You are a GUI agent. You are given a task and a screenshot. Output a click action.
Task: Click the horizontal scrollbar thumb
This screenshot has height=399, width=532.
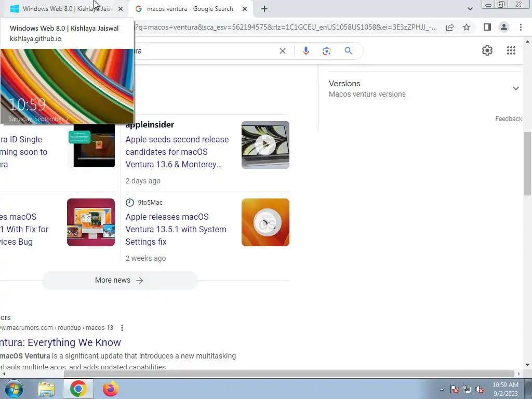coord(289,374)
